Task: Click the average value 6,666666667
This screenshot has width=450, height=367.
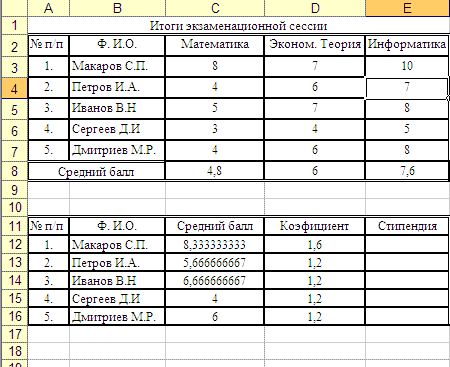Action: tap(215, 281)
